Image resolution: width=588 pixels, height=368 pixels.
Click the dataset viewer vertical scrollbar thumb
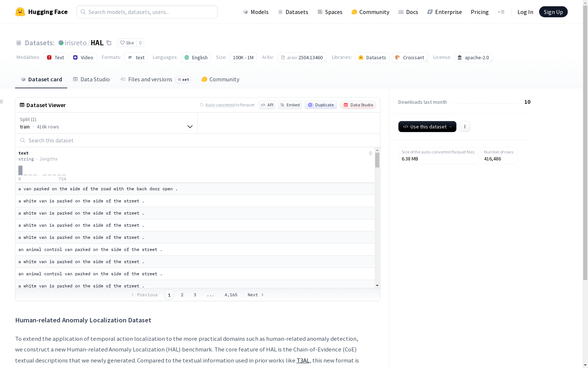click(377, 160)
